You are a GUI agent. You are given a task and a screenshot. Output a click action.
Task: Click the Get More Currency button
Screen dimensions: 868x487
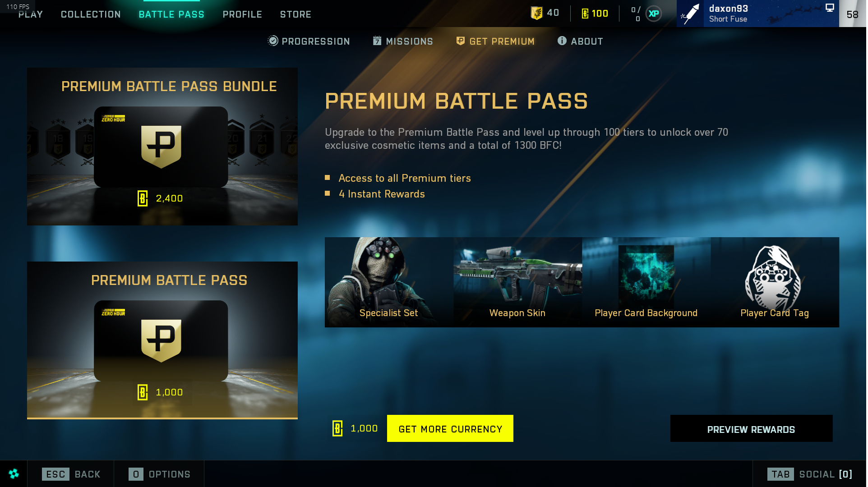[450, 428]
